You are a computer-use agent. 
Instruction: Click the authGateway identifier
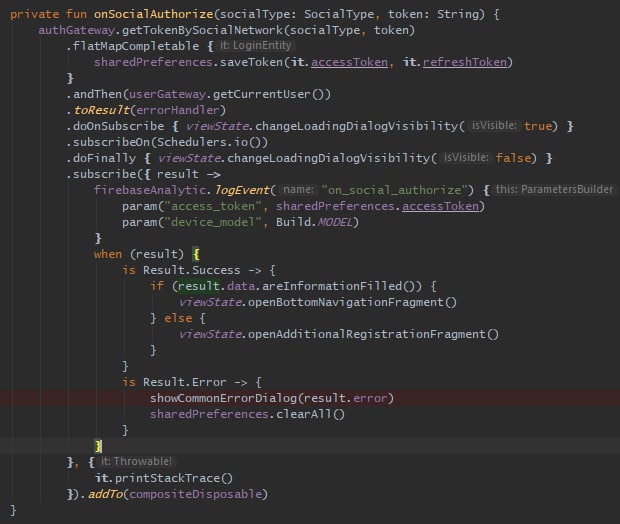[76, 30]
